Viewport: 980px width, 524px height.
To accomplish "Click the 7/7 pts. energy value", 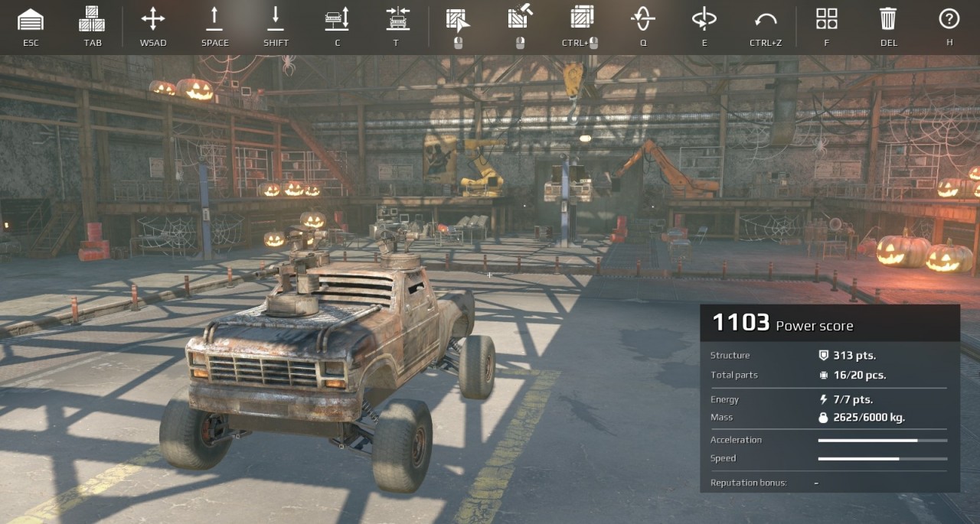I will click(x=853, y=399).
